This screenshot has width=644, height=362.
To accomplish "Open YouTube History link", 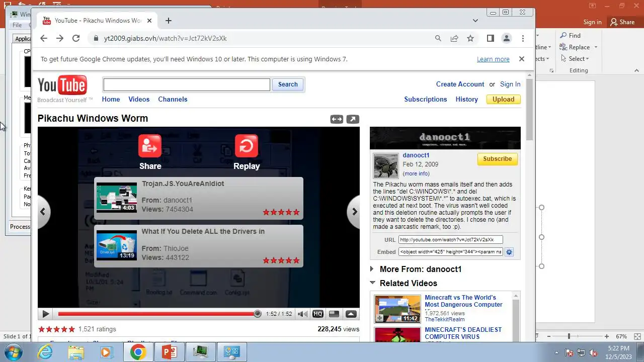I will (467, 99).
